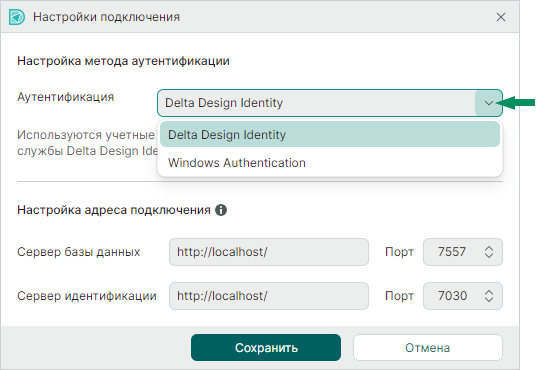Choose Windows Authentication option
Image resolution: width=537 pixels, height=370 pixels.
(x=330, y=163)
